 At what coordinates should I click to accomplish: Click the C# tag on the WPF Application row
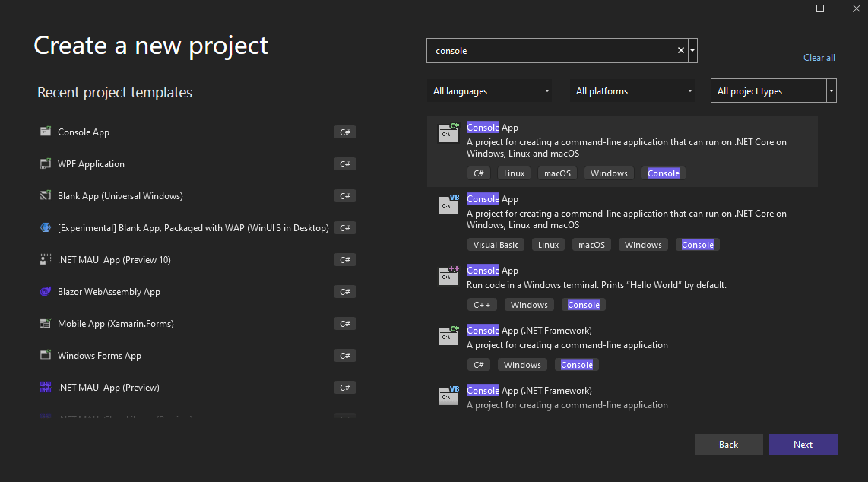tap(345, 163)
